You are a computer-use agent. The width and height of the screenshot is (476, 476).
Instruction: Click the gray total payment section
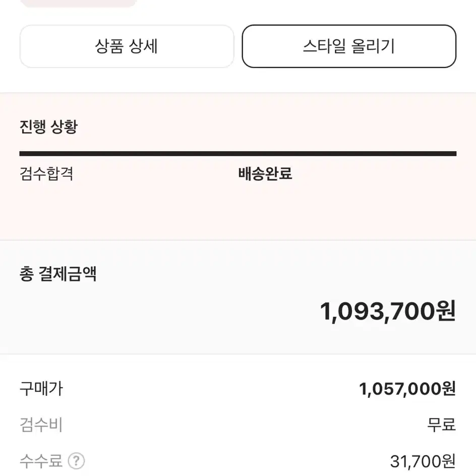(238, 297)
